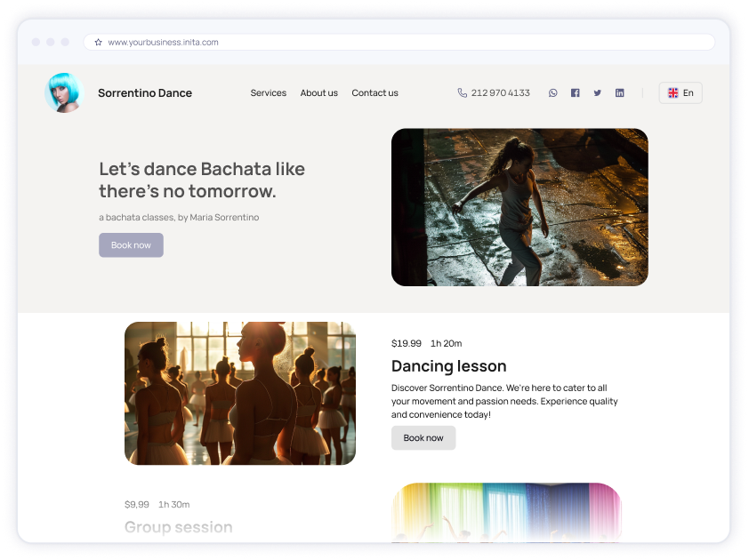Viewport: 749px width, 560px height.
Task: Click Book now for the Dancing lesson
Action: (x=423, y=437)
